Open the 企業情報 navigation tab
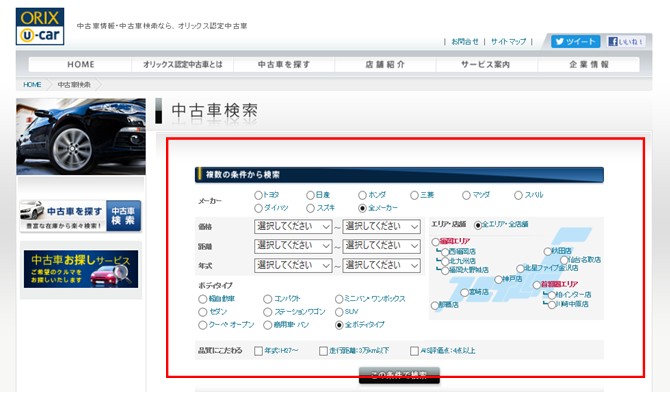This screenshot has width=670, height=395. click(588, 65)
